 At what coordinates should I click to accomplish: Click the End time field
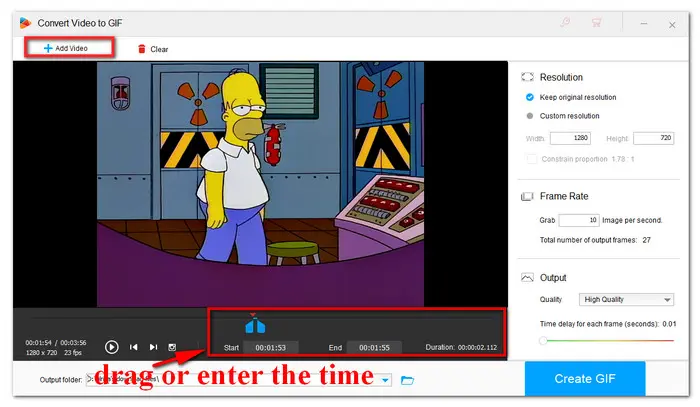374,347
